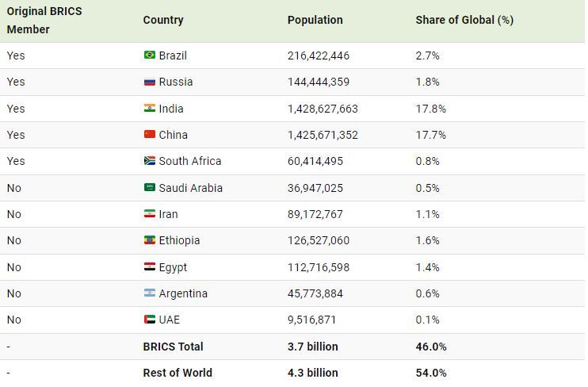Viewport: 588px width, 387px height.
Task: Select India's population value 1,428,627,663
Action: point(323,109)
